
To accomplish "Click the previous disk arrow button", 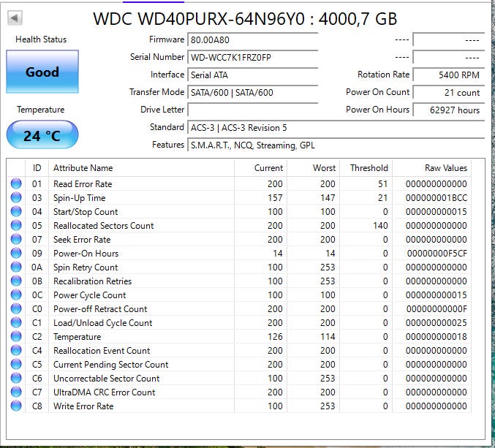I will (x=15, y=18).
